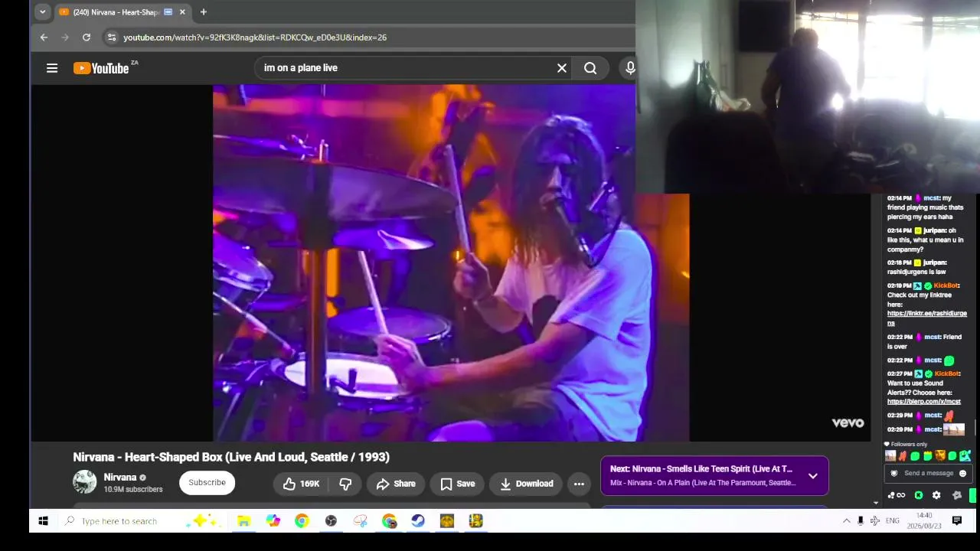
Task: Subscribe to the Nirvana channel
Action: pyautogui.click(x=207, y=483)
